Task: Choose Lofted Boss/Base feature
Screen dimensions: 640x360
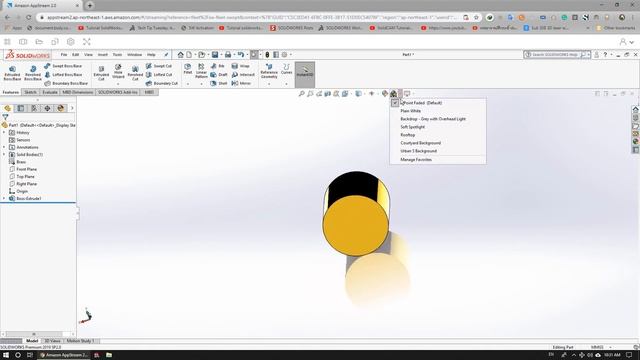Action: click(x=63, y=75)
